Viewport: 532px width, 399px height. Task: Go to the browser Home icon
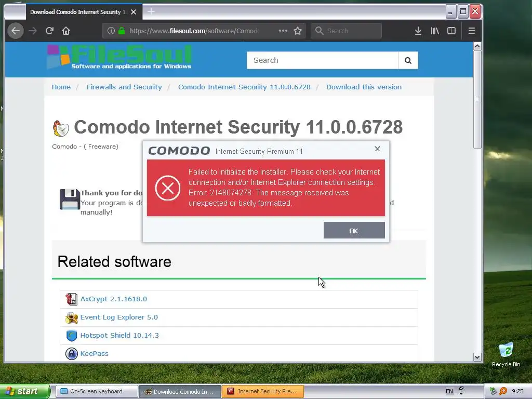click(x=66, y=31)
